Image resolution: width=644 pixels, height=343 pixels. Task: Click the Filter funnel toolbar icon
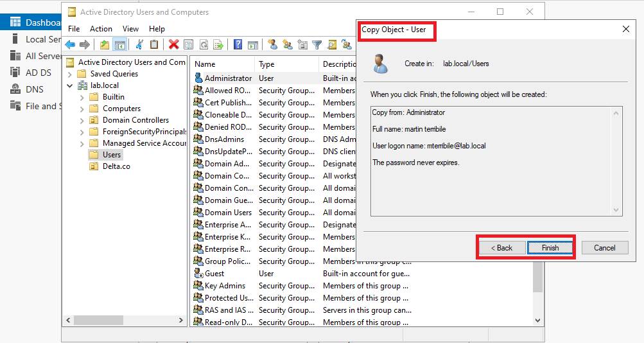pos(317,44)
